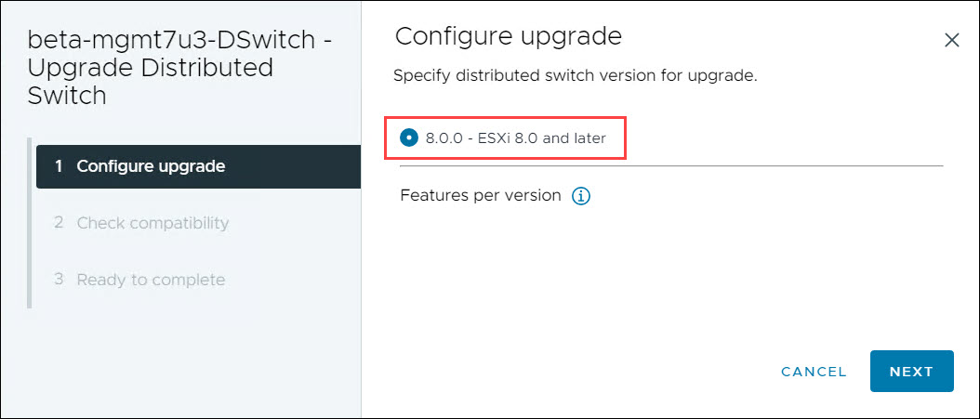Click the vertical wizard progress bar
This screenshot has width=980, height=419.
click(30, 224)
